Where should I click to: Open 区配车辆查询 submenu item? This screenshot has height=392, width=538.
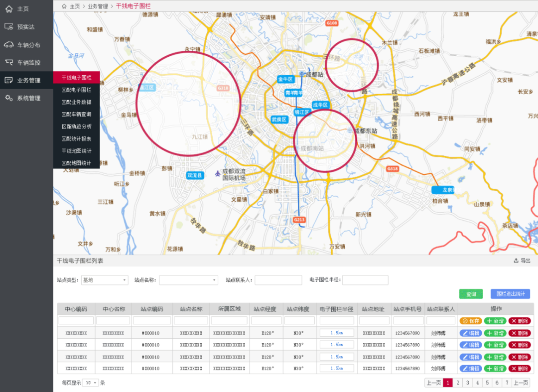tap(77, 114)
